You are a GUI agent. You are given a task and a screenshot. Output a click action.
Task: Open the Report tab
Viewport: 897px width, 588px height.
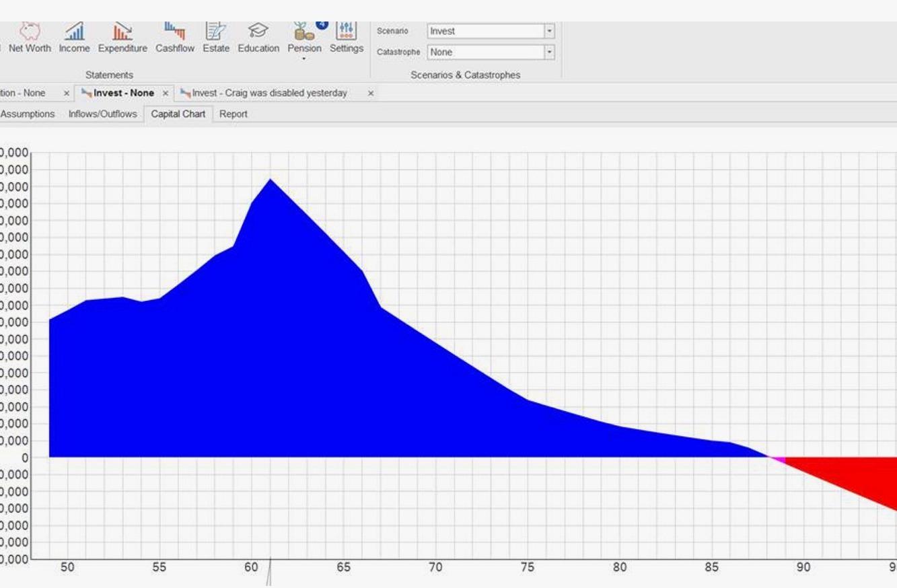[x=233, y=114]
